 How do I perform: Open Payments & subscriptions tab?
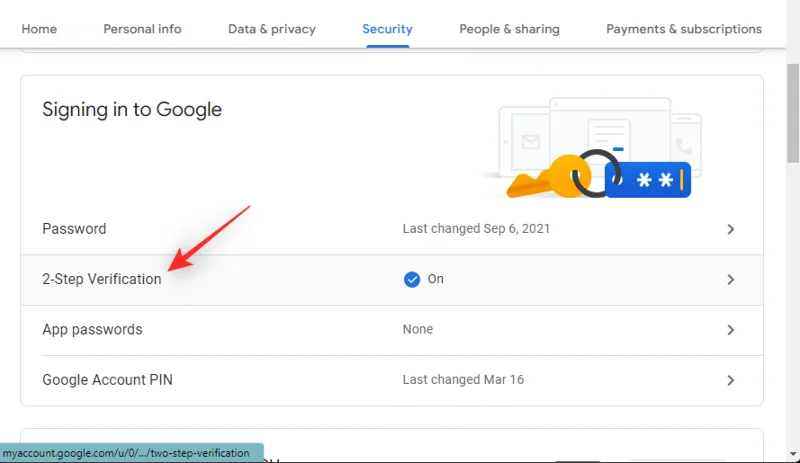click(x=684, y=29)
